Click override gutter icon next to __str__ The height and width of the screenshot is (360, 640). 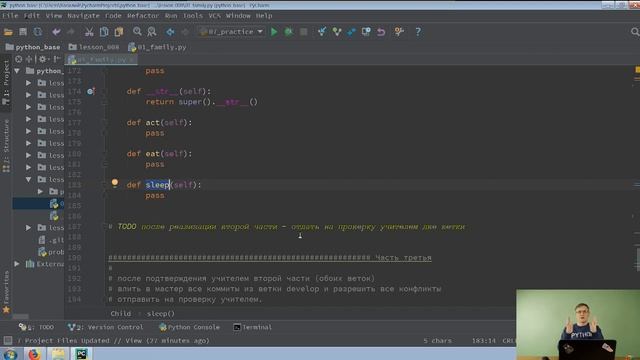(x=91, y=91)
